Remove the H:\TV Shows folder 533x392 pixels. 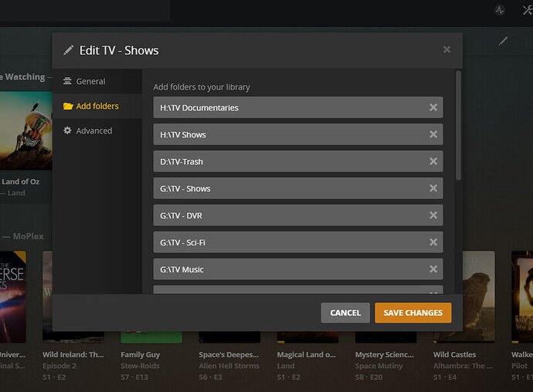[x=433, y=134]
